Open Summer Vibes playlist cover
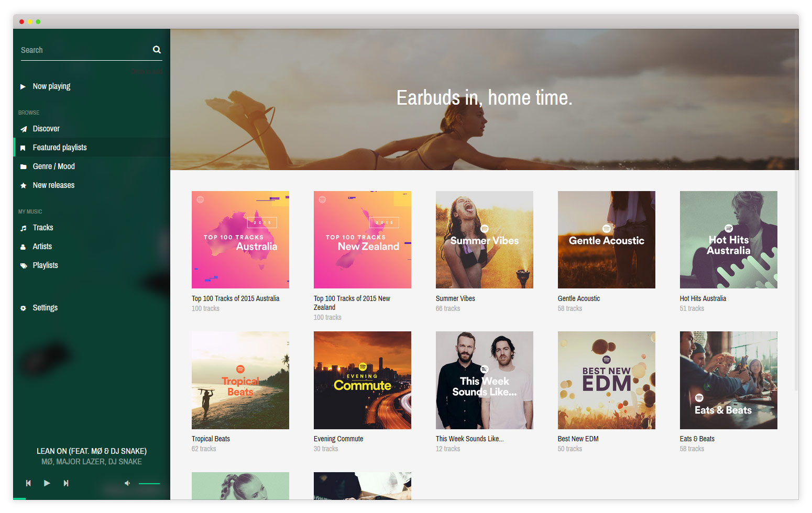This screenshot has width=812, height=513. [485, 240]
